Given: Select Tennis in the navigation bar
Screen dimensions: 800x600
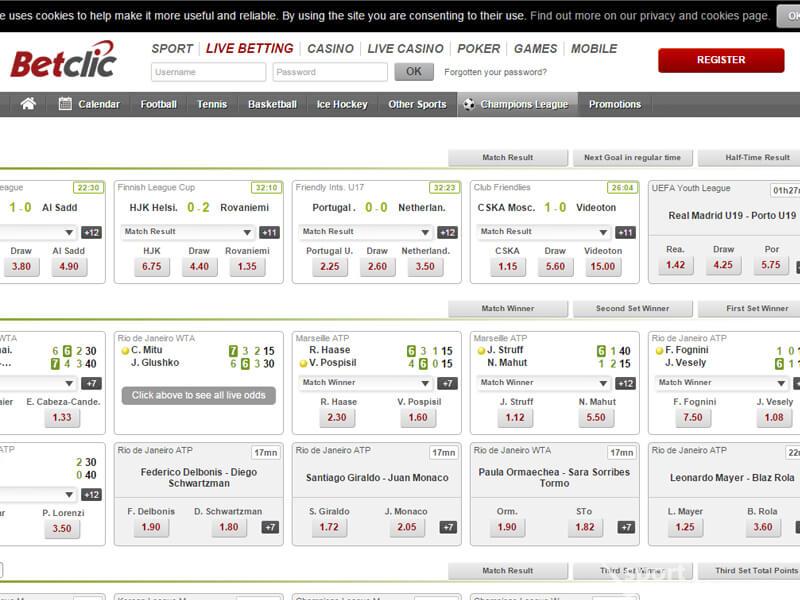Looking at the screenshot, I should [212, 104].
